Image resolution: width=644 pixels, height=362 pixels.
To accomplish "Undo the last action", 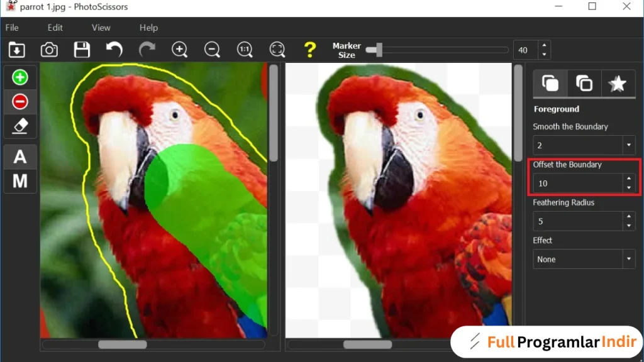I will pyautogui.click(x=114, y=50).
